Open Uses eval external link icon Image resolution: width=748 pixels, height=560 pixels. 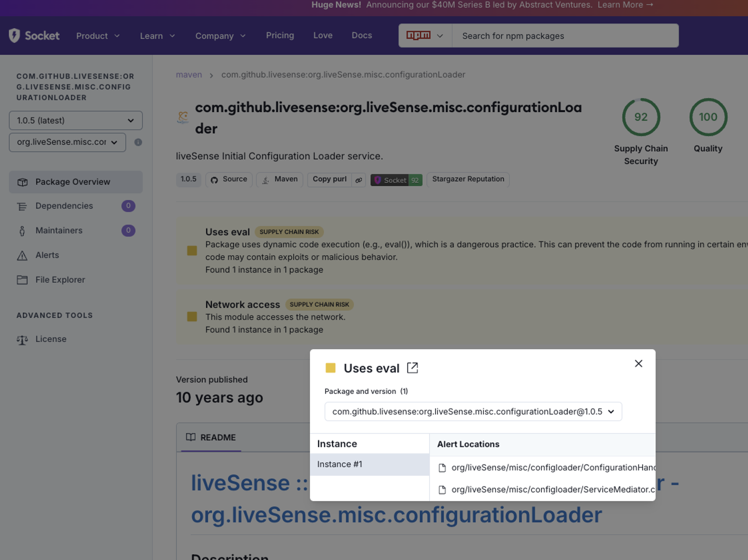pyautogui.click(x=412, y=368)
